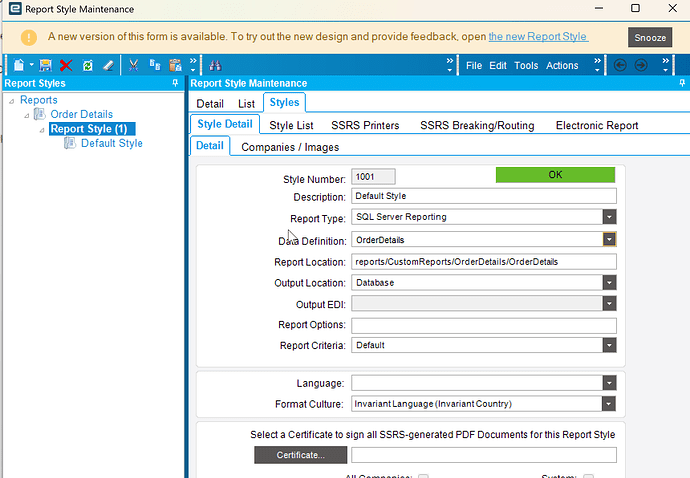690x478 pixels.
Task: Click the back arrow navigation icon
Action: [x=620, y=66]
